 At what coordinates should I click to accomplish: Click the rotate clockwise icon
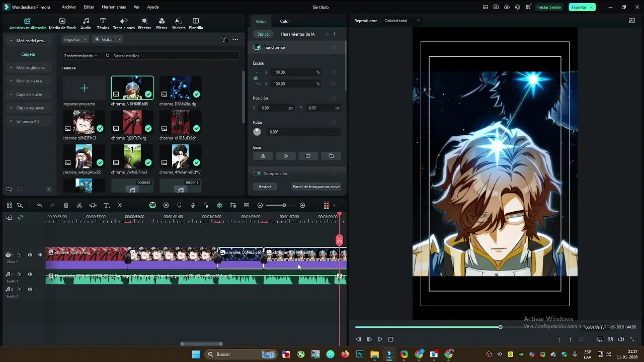308,156
